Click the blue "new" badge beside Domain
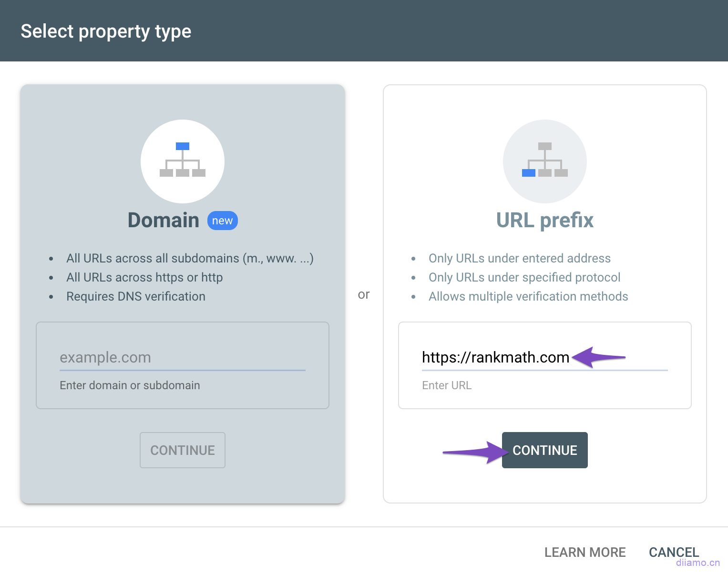This screenshot has height=574, width=728. point(222,221)
